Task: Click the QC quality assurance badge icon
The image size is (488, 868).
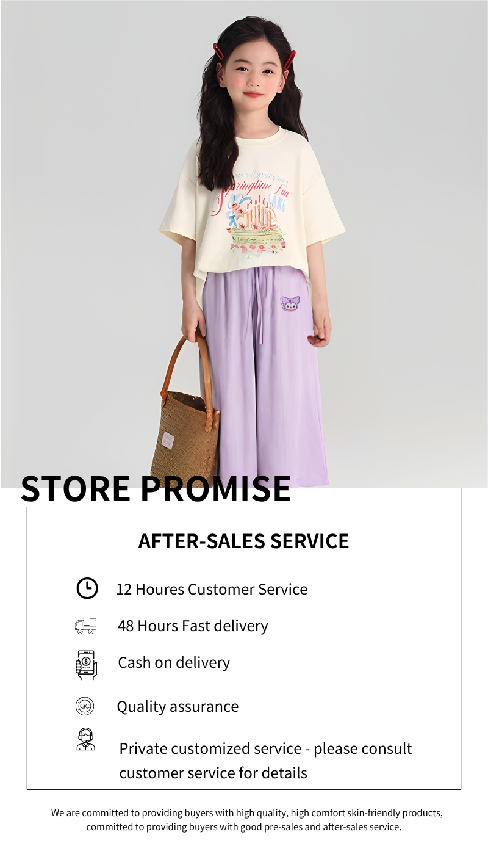Action: [85, 706]
